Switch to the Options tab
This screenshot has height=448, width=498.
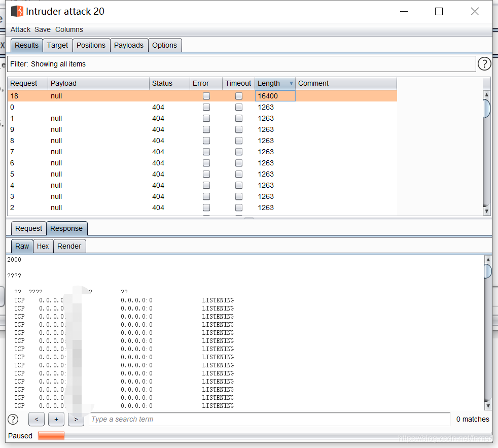coord(164,45)
